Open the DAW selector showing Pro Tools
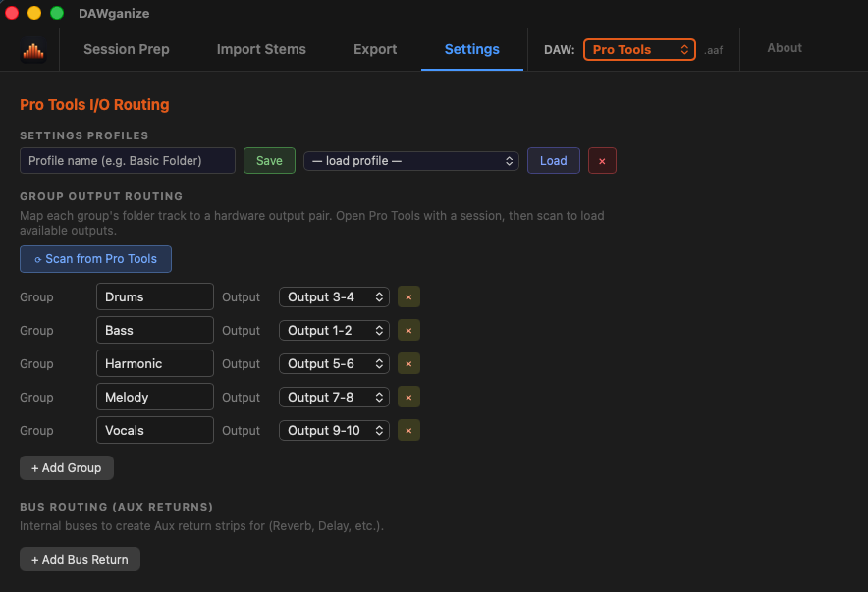Screen dimensions: 868x592 click(x=639, y=49)
